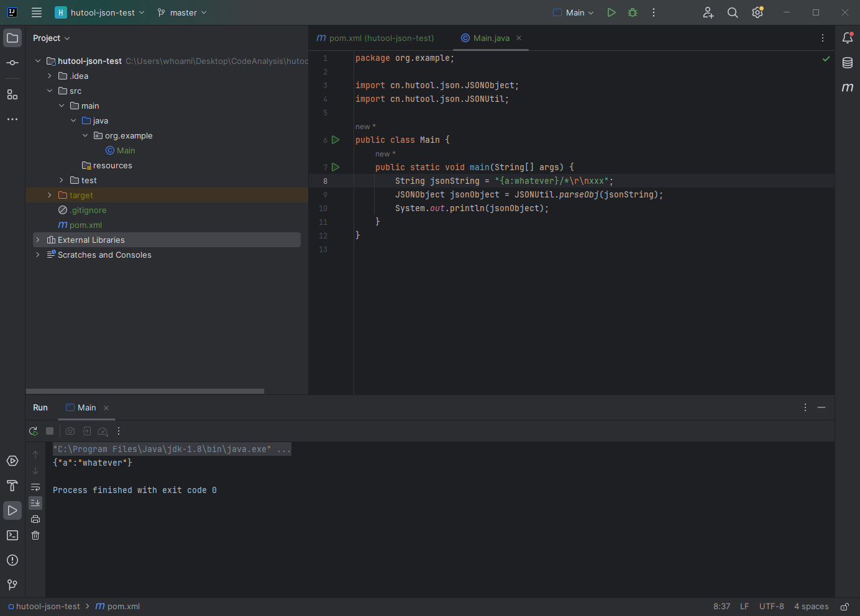
Task: Toggle scroll to end of console
Action: point(35,503)
